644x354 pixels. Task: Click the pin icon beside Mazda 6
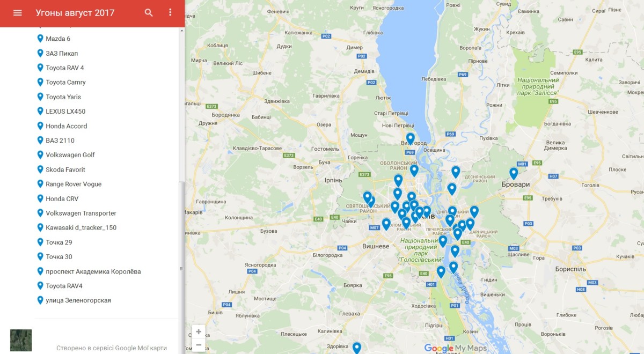coord(40,39)
